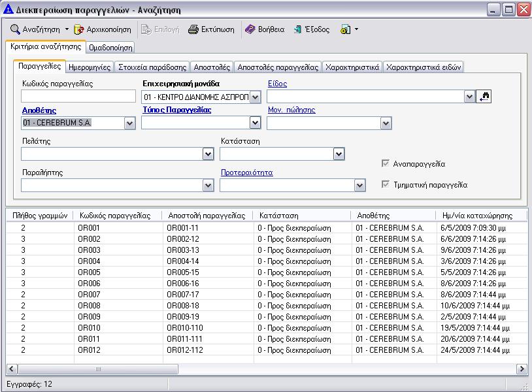Expand the Προτεραιότητα dropdown
This screenshot has height=392, width=532.
pyautogui.click(x=359, y=186)
